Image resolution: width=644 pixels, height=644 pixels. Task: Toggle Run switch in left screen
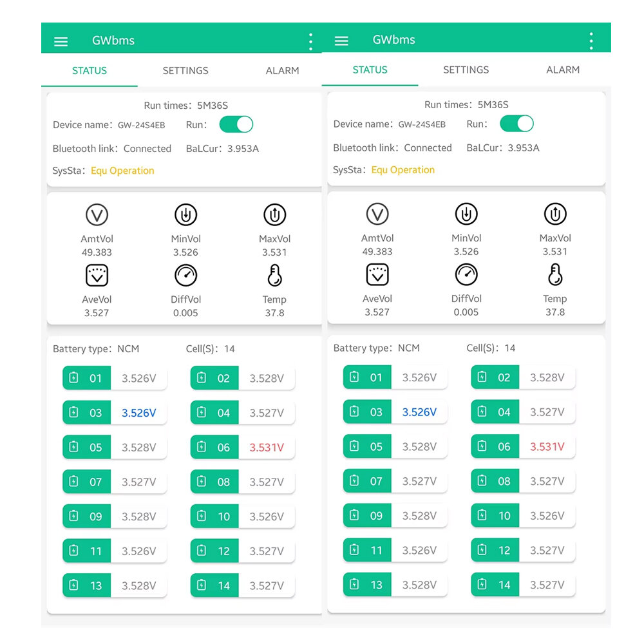pos(236,124)
